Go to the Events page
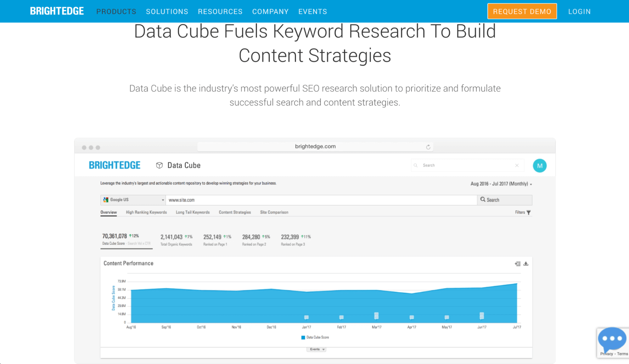This screenshot has width=629, height=364. [x=312, y=12]
